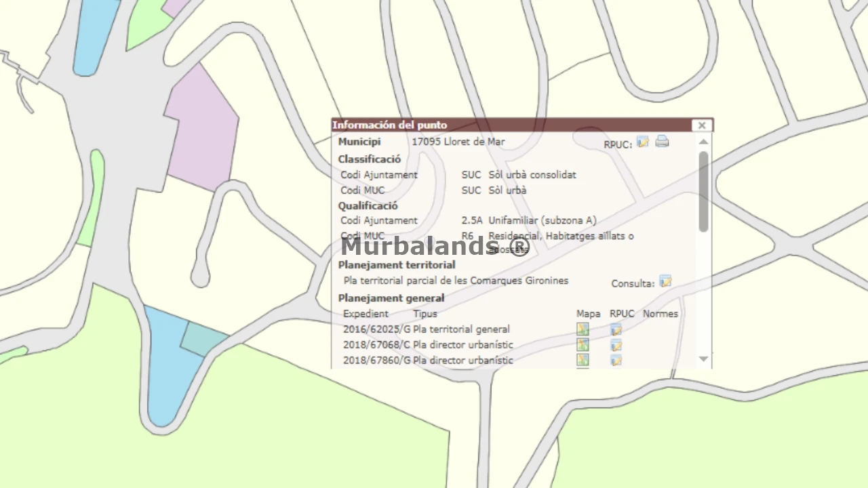Open the Consulta icon for the territorial plan
The width and height of the screenshot is (868, 488).
point(665,281)
